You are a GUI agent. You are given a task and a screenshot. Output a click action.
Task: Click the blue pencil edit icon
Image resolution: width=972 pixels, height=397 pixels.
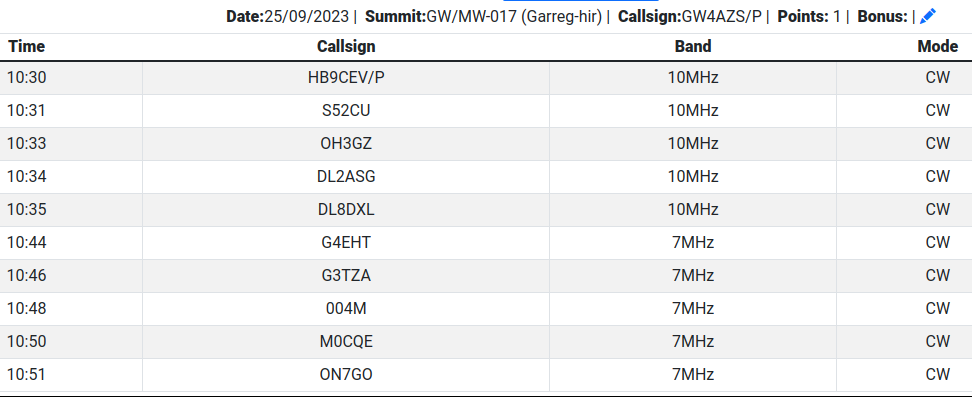pos(927,17)
